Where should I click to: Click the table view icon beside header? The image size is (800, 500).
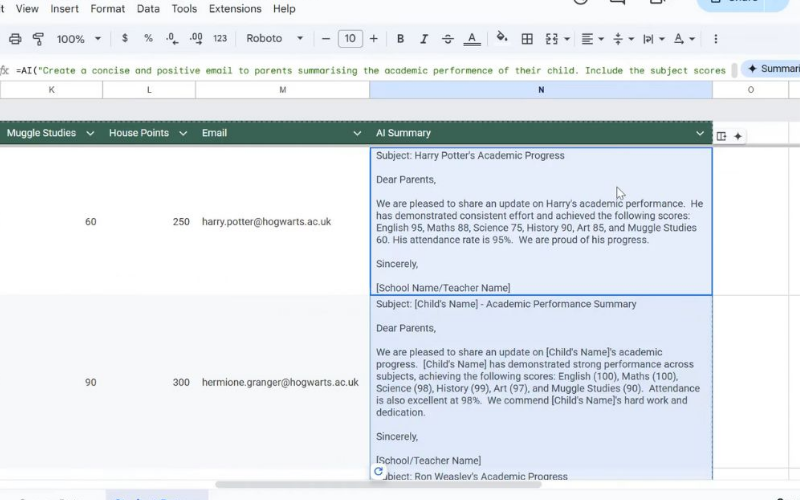(x=721, y=136)
